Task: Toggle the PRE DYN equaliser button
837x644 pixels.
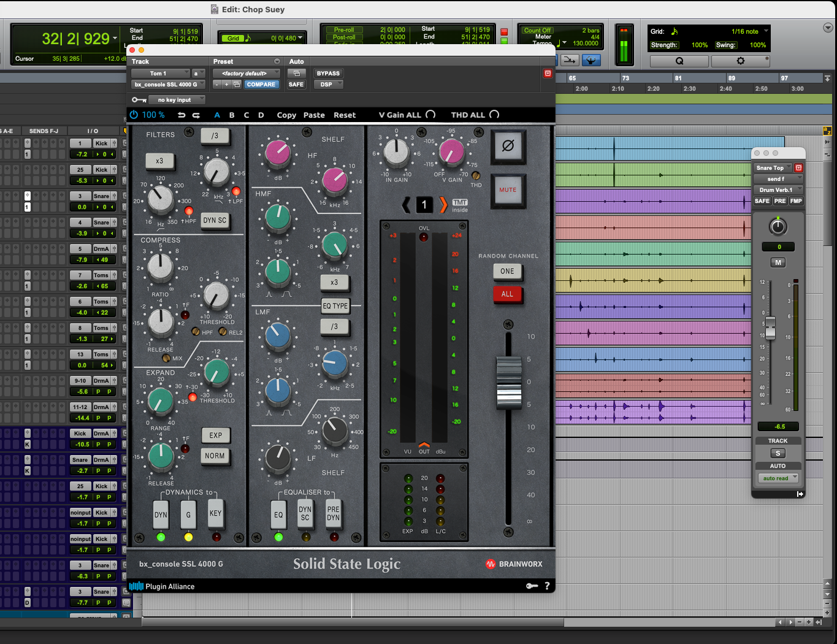Action: (333, 514)
